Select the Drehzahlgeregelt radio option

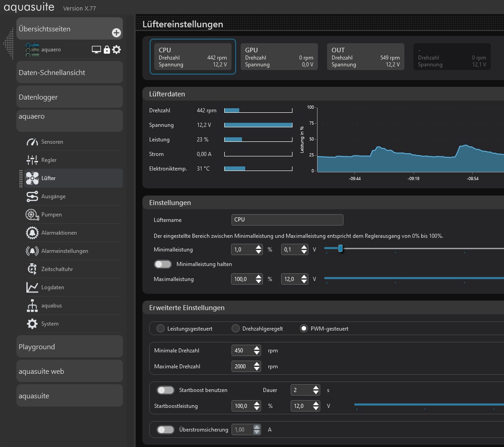236,328
